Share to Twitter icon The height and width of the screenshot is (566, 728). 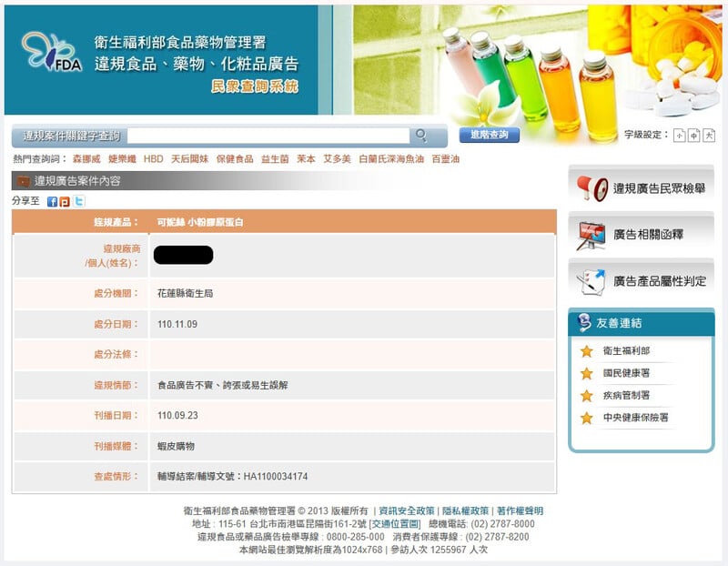(79, 201)
